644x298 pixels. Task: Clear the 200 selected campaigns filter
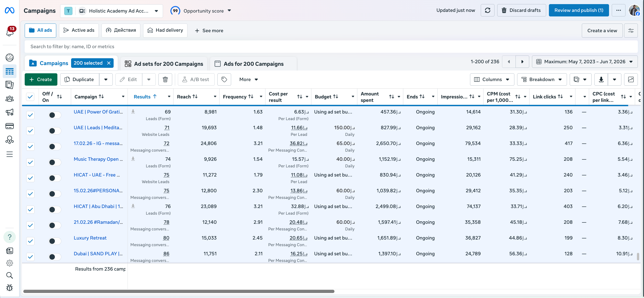[x=109, y=63]
